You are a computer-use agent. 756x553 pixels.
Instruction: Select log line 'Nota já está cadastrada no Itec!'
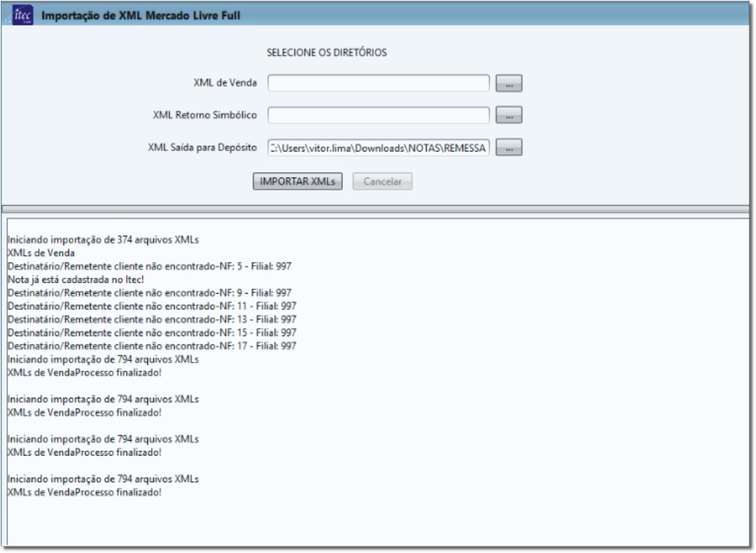coord(75,280)
